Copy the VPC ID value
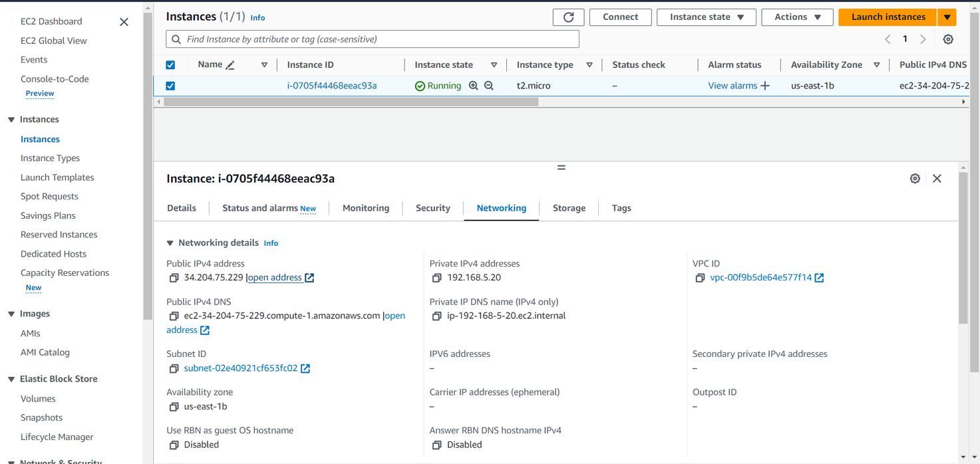 (700, 278)
